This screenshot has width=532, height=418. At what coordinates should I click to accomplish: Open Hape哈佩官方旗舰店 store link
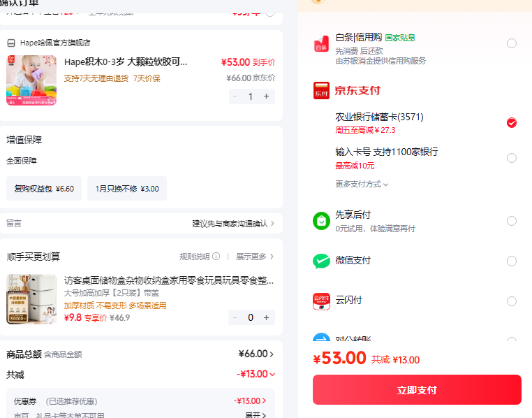[55, 43]
